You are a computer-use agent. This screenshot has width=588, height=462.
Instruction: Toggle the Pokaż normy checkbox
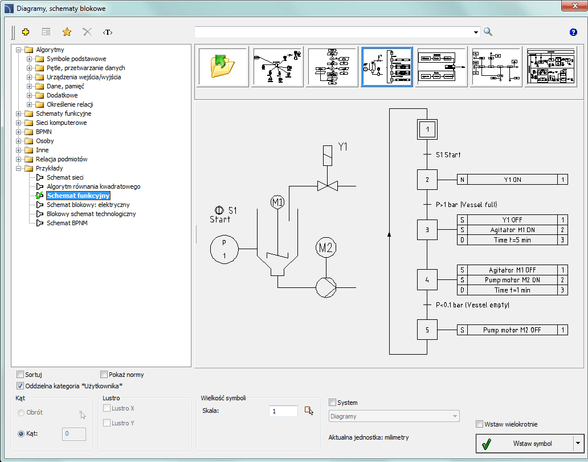tap(104, 374)
